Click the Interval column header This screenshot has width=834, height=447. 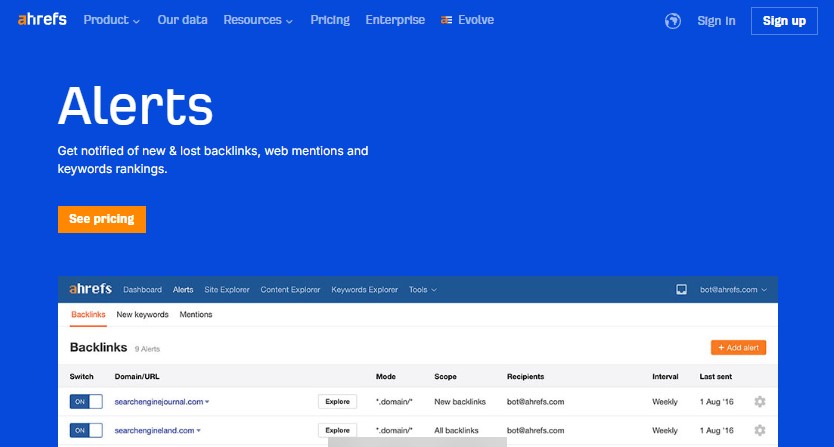[x=665, y=376]
